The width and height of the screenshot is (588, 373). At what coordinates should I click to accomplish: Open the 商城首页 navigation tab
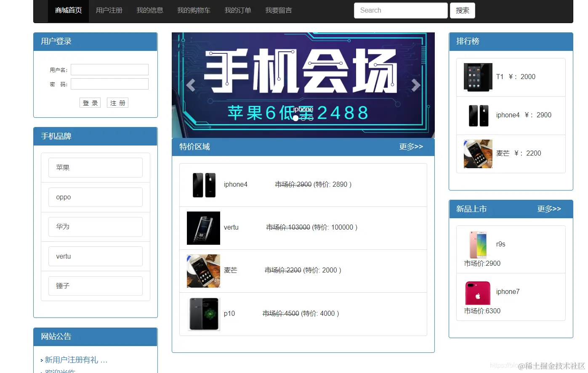click(x=68, y=11)
